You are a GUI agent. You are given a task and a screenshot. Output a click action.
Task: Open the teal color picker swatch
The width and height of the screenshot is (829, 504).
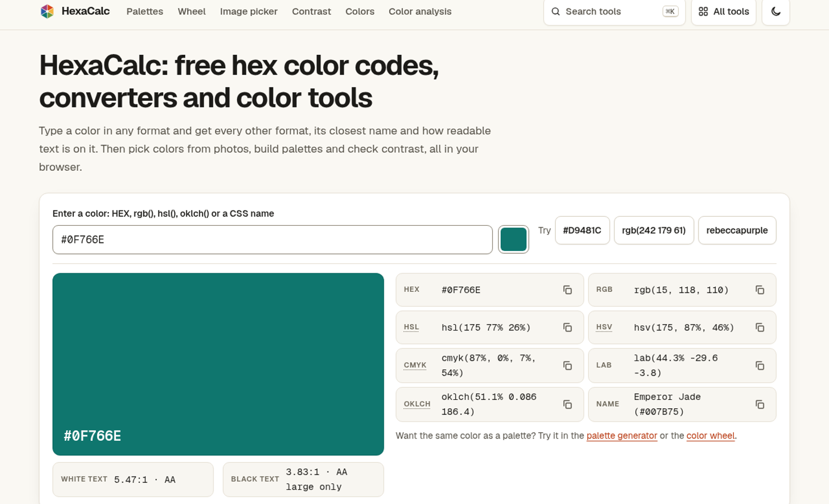pos(514,240)
